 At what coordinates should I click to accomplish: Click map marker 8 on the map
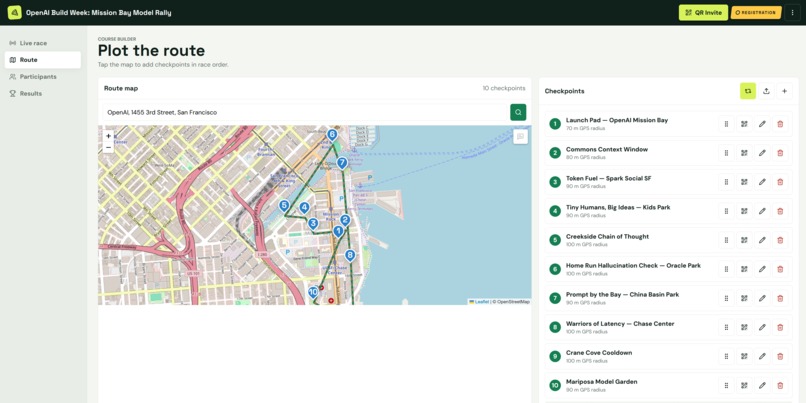(350, 255)
